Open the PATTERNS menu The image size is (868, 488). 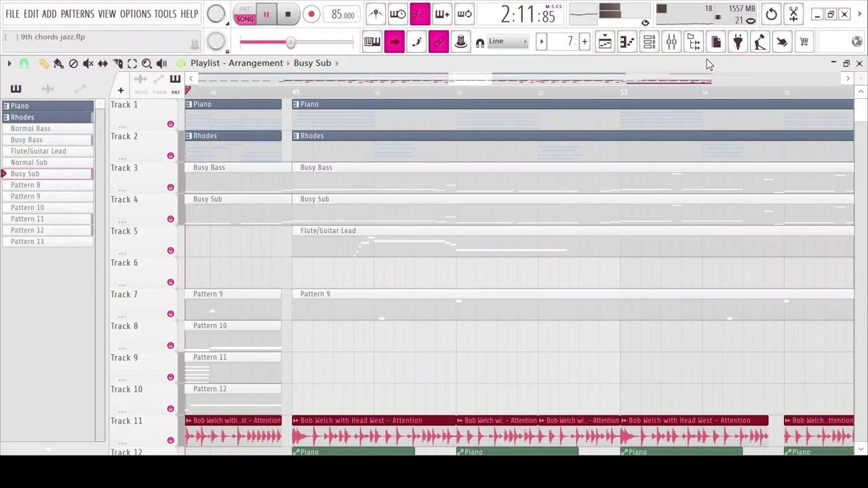[x=77, y=14]
